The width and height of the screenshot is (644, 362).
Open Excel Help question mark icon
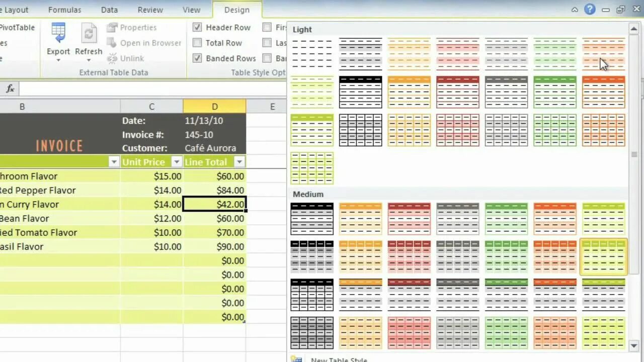[589, 10]
